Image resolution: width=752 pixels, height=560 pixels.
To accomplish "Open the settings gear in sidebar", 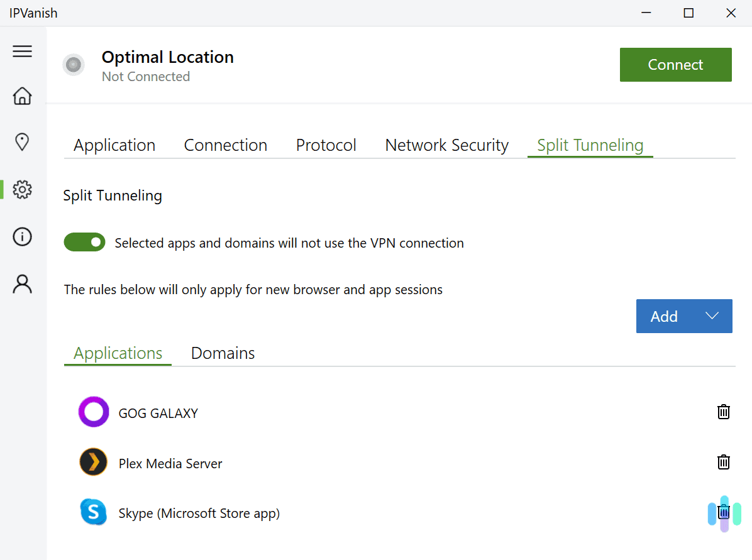I will [x=23, y=189].
